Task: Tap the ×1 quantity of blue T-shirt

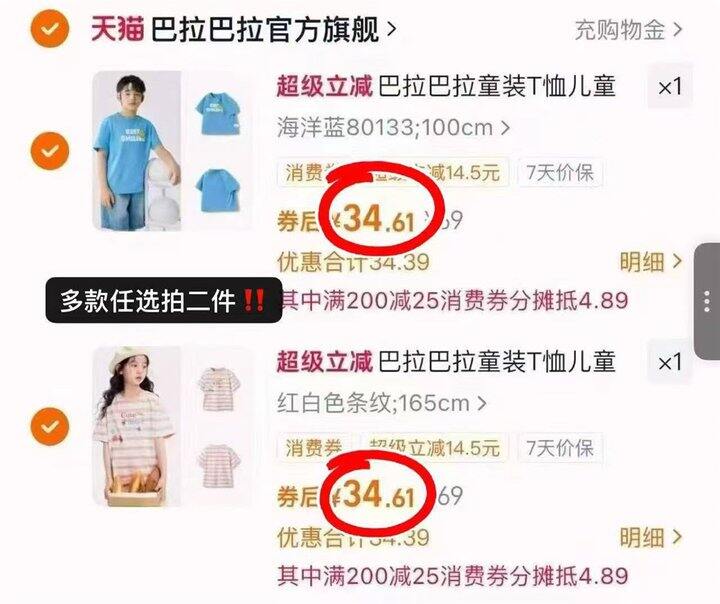Action: click(669, 87)
